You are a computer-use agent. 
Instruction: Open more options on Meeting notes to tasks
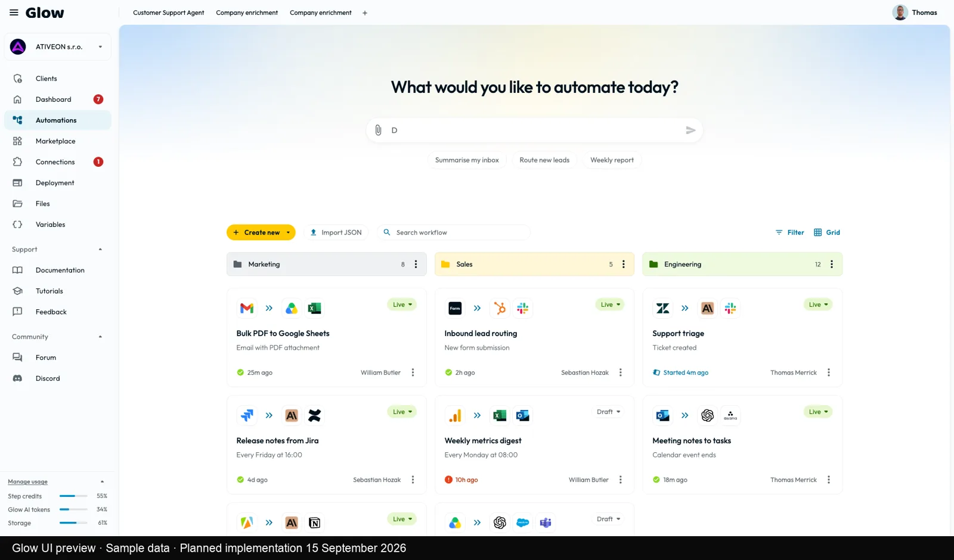coord(829,480)
